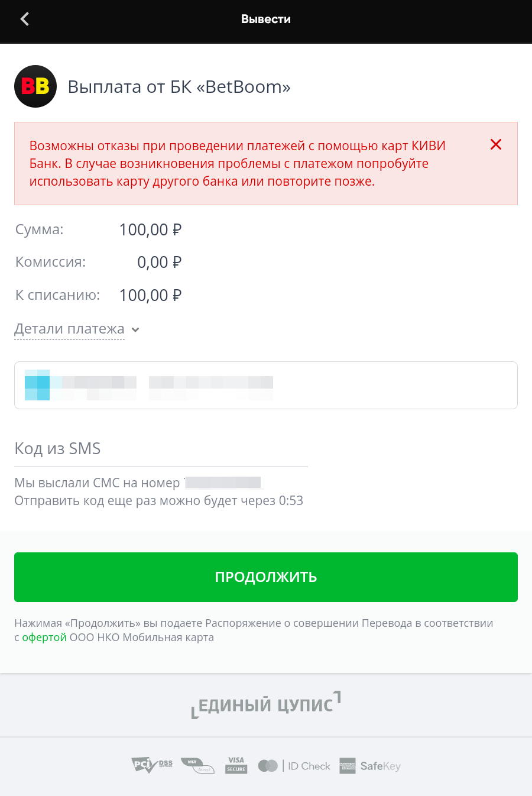The image size is (532, 796).
Task: Click the PCI DSS badge
Action: (152, 765)
